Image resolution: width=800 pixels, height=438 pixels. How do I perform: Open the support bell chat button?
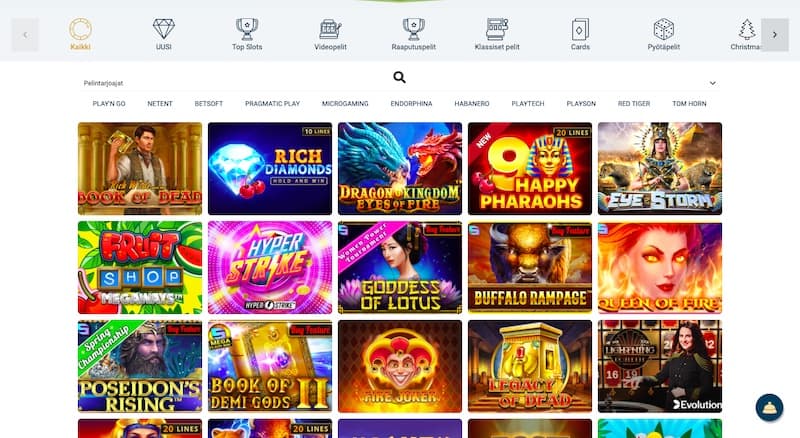click(769, 407)
